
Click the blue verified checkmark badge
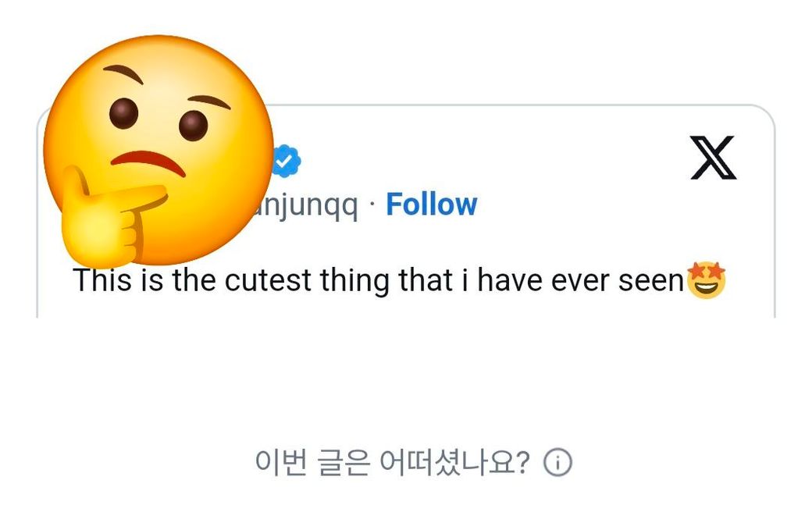(287, 161)
